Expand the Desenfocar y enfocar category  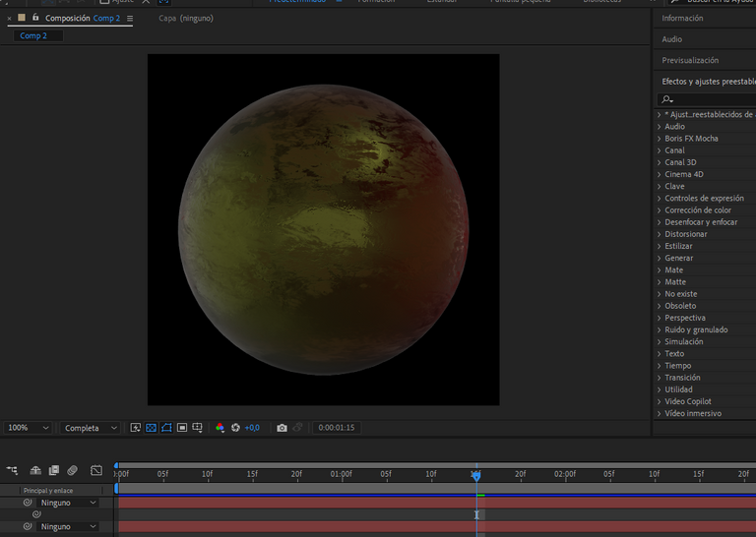click(660, 222)
